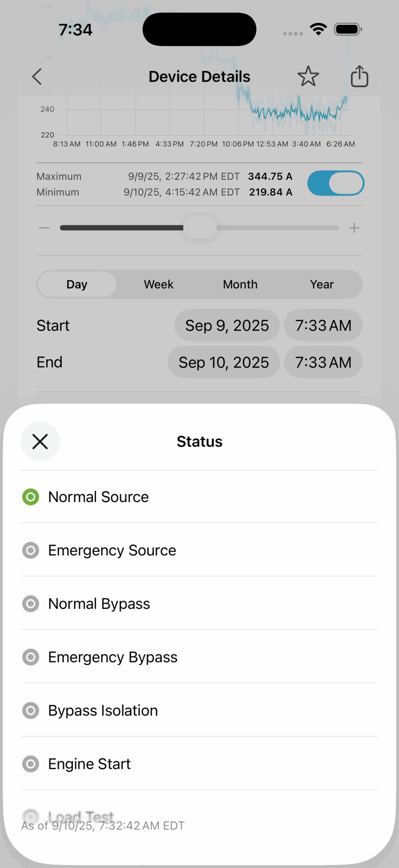
Task: Open the End date picker Sep 10, 2025
Action: [224, 362]
